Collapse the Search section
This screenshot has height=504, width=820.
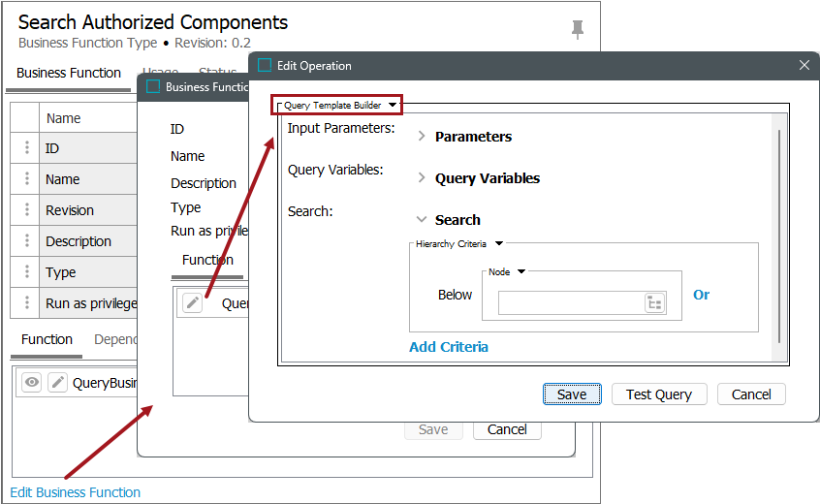(422, 220)
